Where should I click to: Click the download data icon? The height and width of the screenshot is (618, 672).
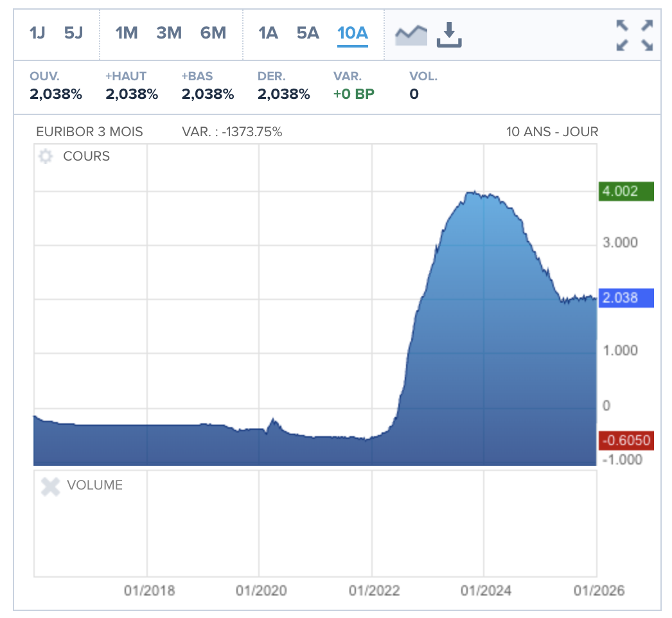pos(449,35)
